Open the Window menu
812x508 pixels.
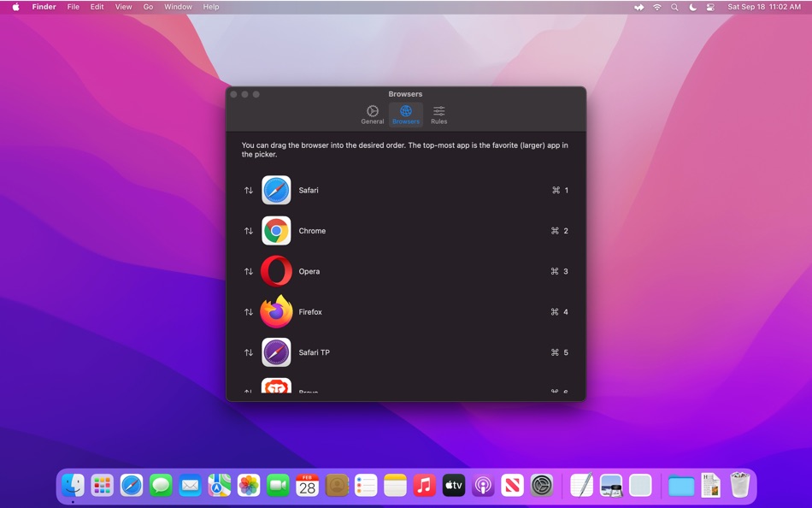(178, 7)
